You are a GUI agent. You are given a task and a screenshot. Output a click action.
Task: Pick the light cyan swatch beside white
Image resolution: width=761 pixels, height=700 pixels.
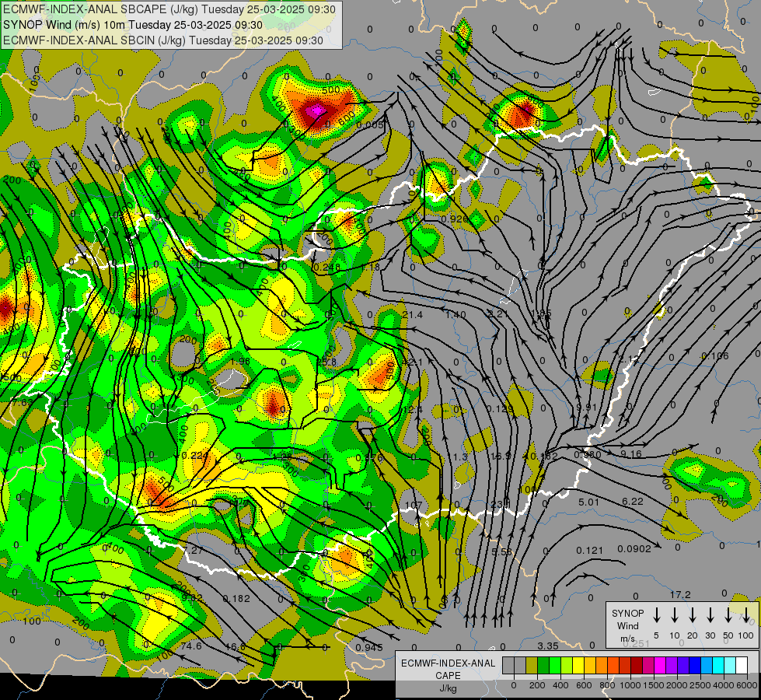(730, 665)
